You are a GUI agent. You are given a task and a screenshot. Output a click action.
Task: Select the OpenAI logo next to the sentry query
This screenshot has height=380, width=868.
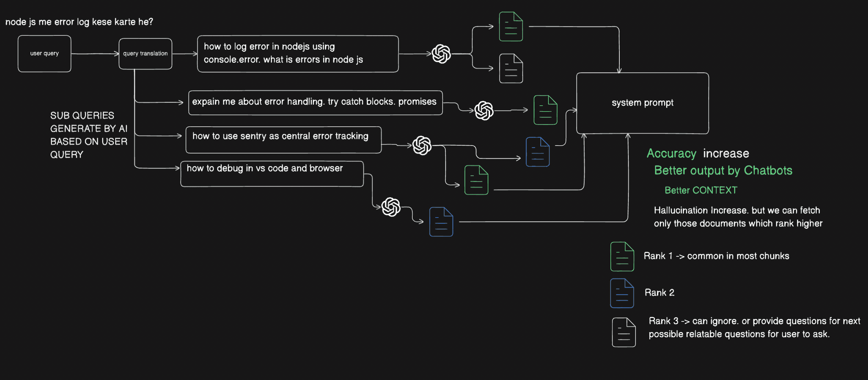[x=422, y=145]
